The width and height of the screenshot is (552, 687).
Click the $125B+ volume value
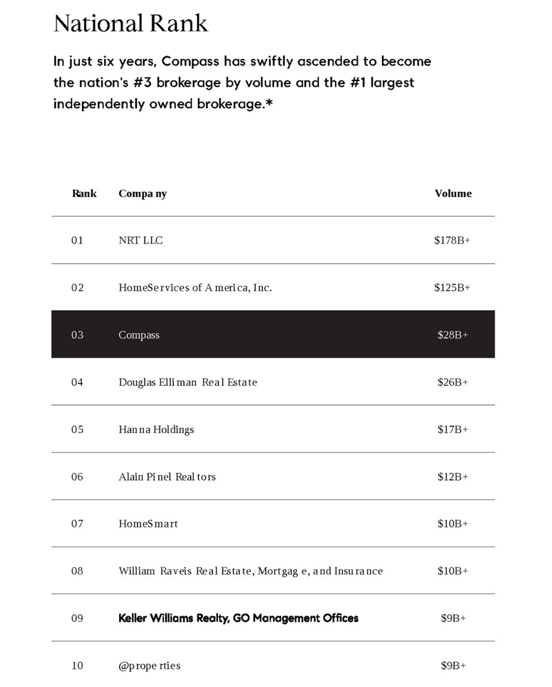pos(452,287)
